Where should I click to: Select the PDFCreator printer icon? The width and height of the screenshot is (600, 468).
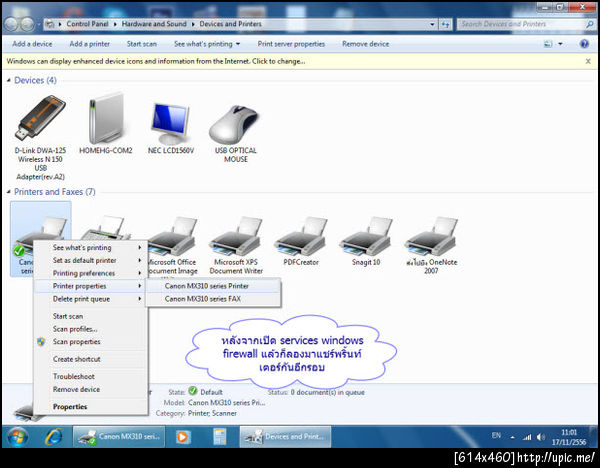pyautogui.click(x=301, y=241)
